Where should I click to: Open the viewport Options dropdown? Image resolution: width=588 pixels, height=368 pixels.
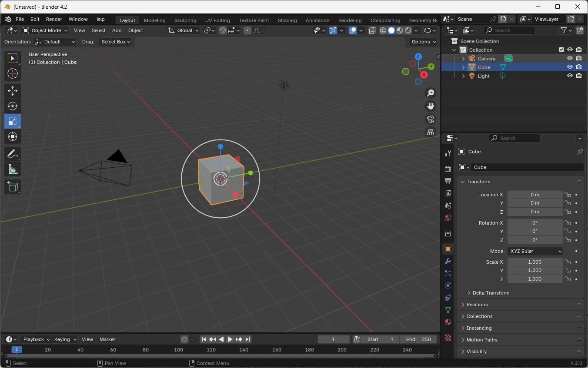click(423, 42)
